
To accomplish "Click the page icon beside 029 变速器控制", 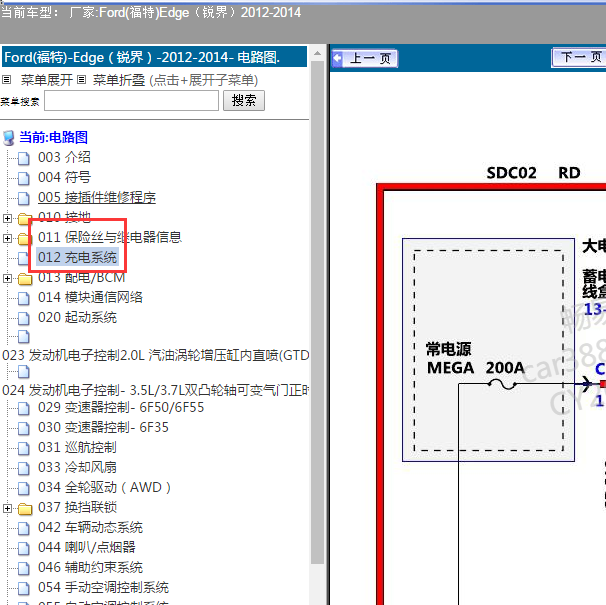I will click(24, 408).
